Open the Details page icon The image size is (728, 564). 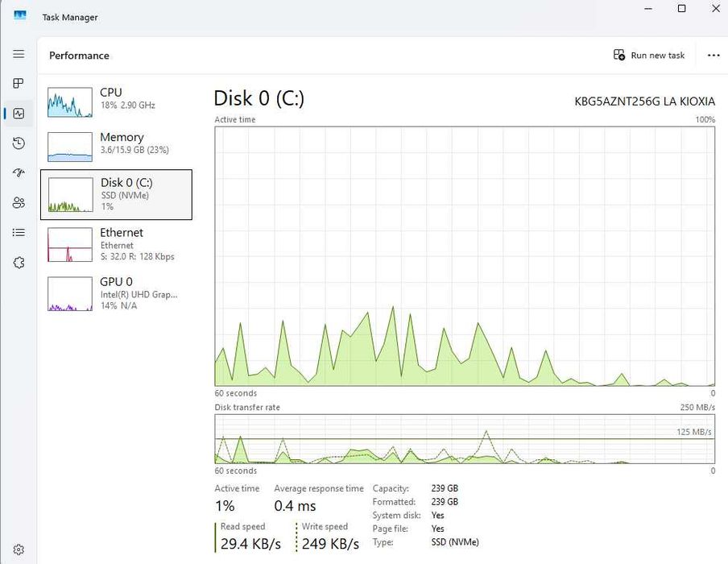pyautogui.click(x=19, y=232)
